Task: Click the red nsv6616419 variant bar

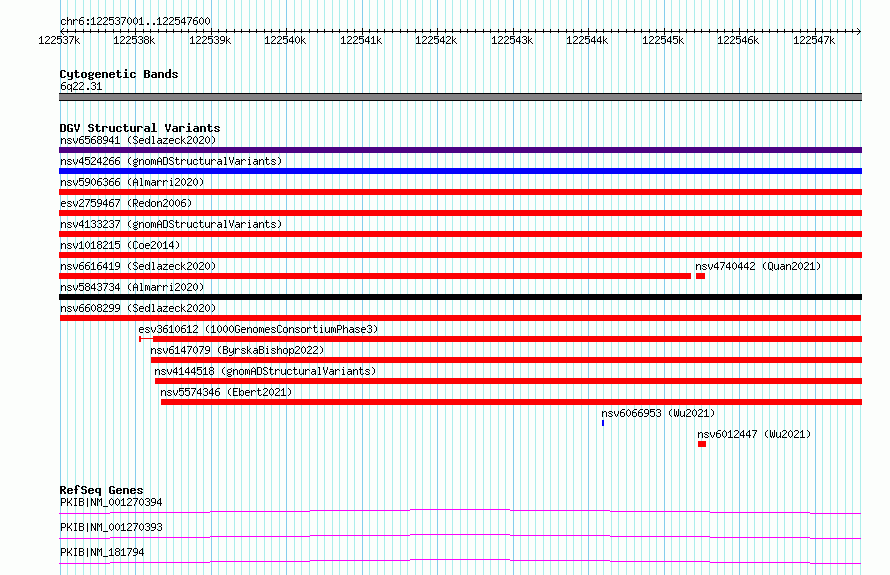Action: (375, 276)
